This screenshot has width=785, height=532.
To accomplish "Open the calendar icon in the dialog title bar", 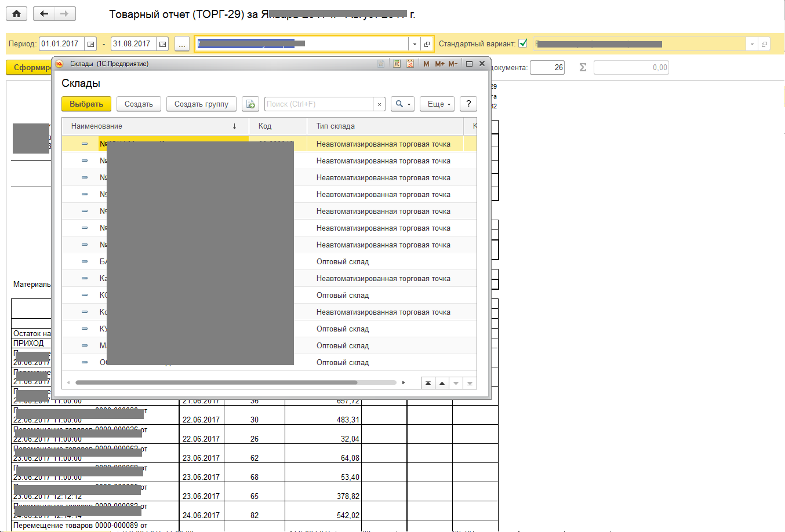I will tap(410, 64).
